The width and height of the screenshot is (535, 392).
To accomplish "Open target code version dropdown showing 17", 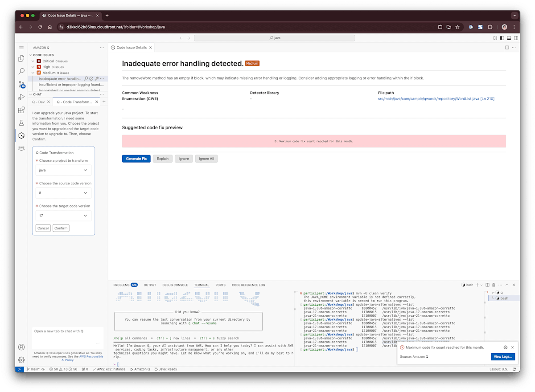I will tap(63, 216).
